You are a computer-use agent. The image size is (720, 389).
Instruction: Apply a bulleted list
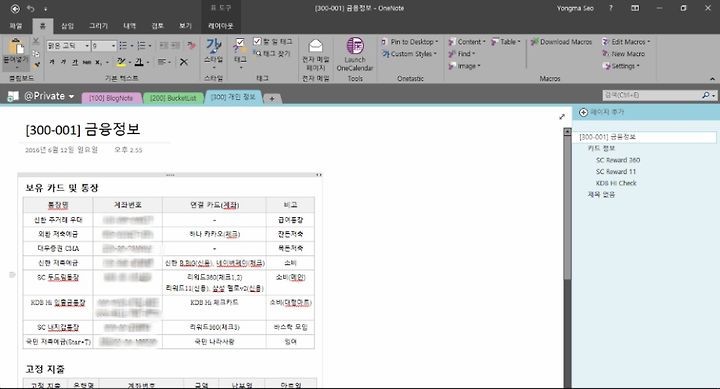[x=123, y=46]
